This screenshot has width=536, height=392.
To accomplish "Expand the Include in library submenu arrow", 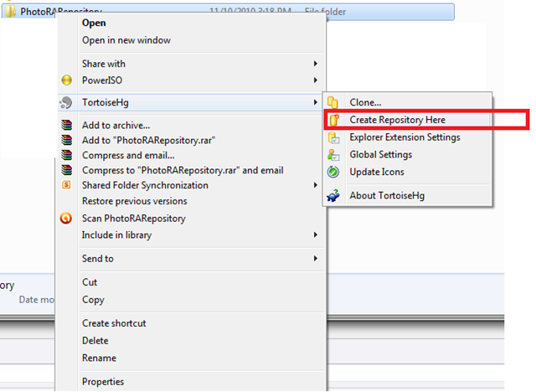I will click(x=316, y=235).
